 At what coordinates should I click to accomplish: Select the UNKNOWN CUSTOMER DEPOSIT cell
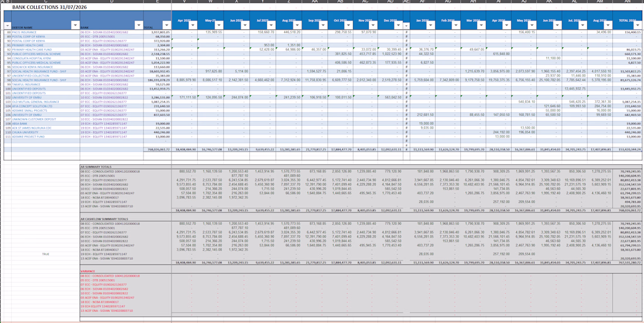[46, 119]
